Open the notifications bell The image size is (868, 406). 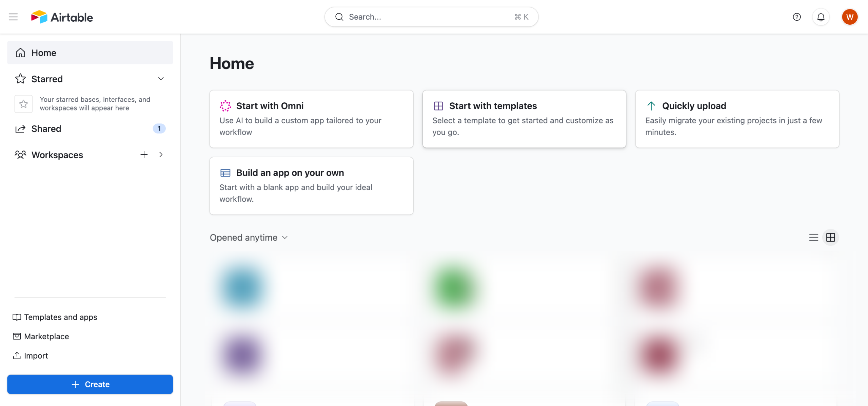(x=821, y=17)
